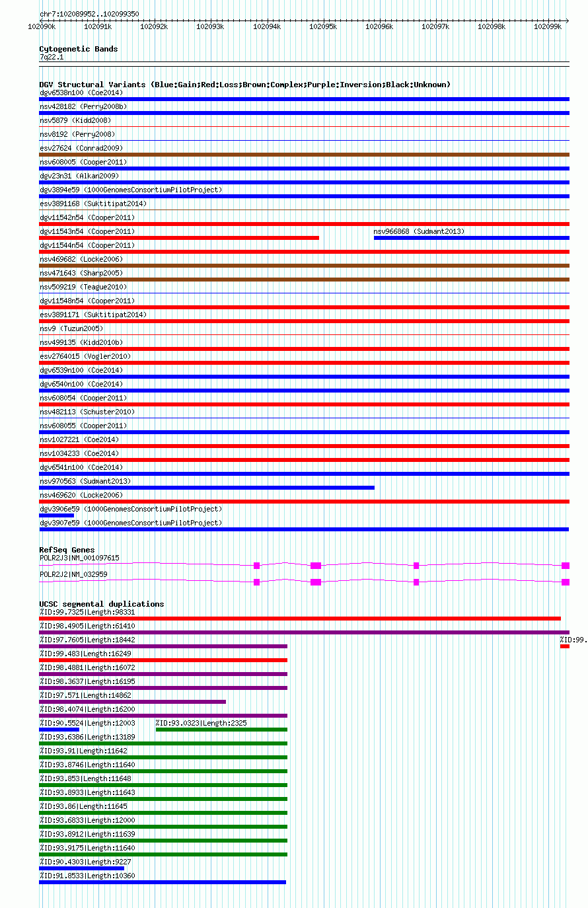Viewport: 588px width, 908px height.
Task: Click the %ID:93.0323|Length:2325 duplication label
Action: (201, 723)
